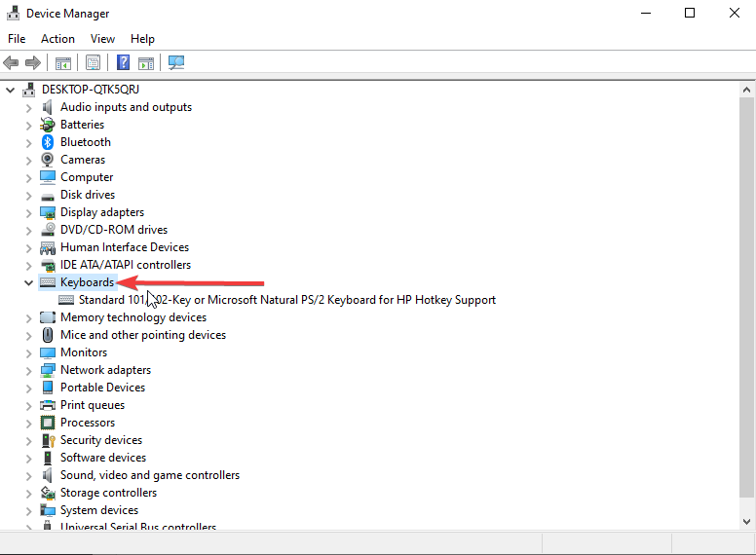Click the System devices folder icon
The image size is (756, 555).
click(x=47, y=510)
